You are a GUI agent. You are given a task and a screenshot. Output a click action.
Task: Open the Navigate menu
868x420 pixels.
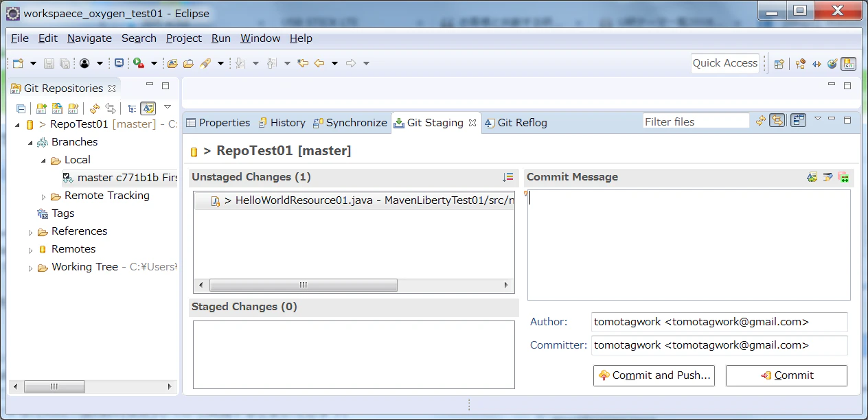click(89, 38)
